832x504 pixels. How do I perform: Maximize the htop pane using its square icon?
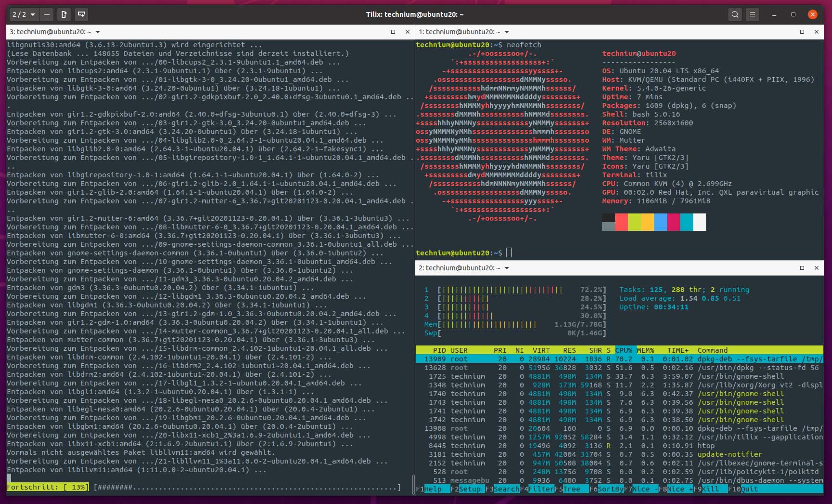click(x=802, y=268)
